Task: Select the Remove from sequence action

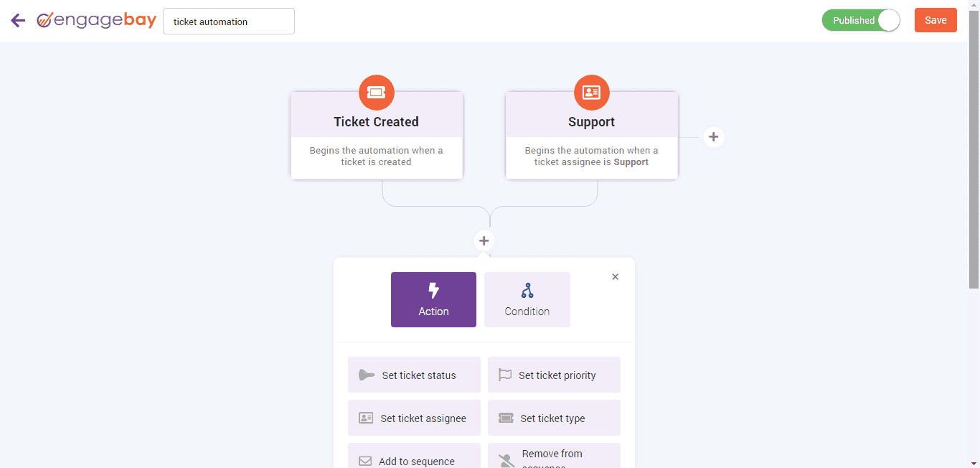Action: (553, 456)
